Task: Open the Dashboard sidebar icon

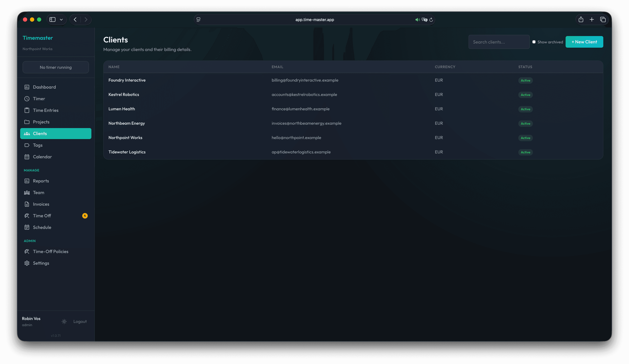Action: (27, 87)
